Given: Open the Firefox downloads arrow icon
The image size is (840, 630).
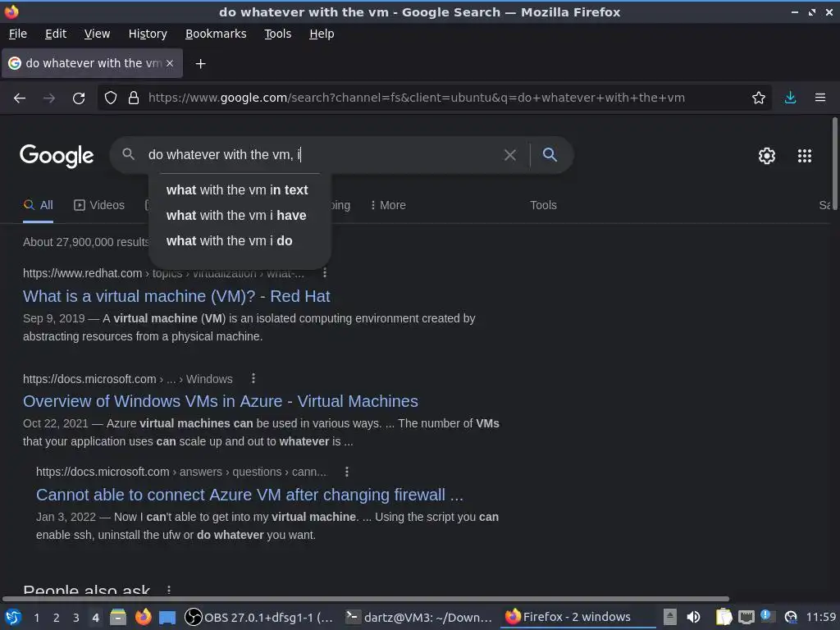Looking at the screenshot, I should [x=790, y=98].
